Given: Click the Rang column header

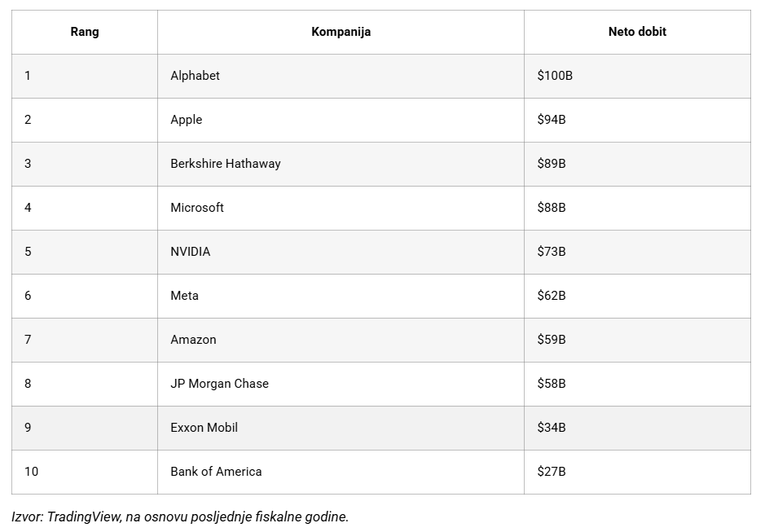Looking at the screenshot, I should (x=85, y=32).
